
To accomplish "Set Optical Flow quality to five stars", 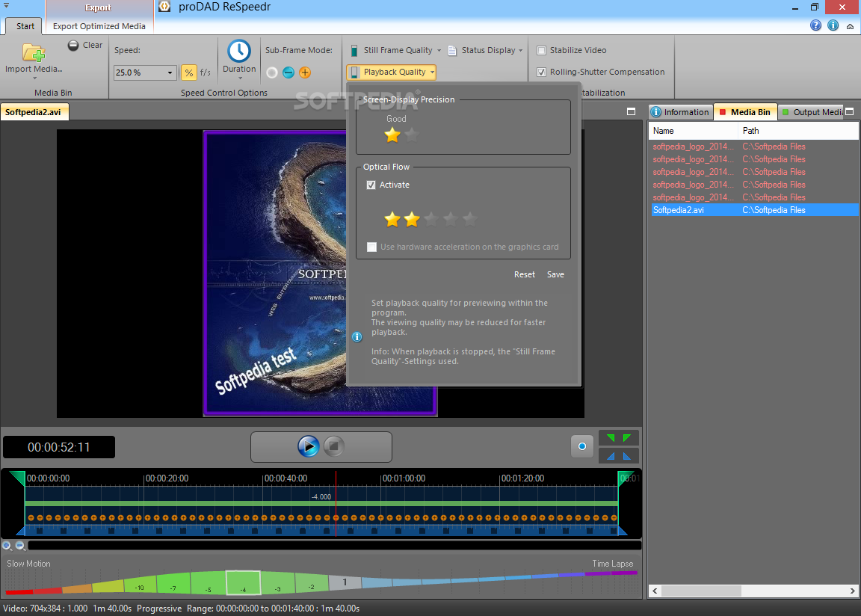I will point(469,220).
